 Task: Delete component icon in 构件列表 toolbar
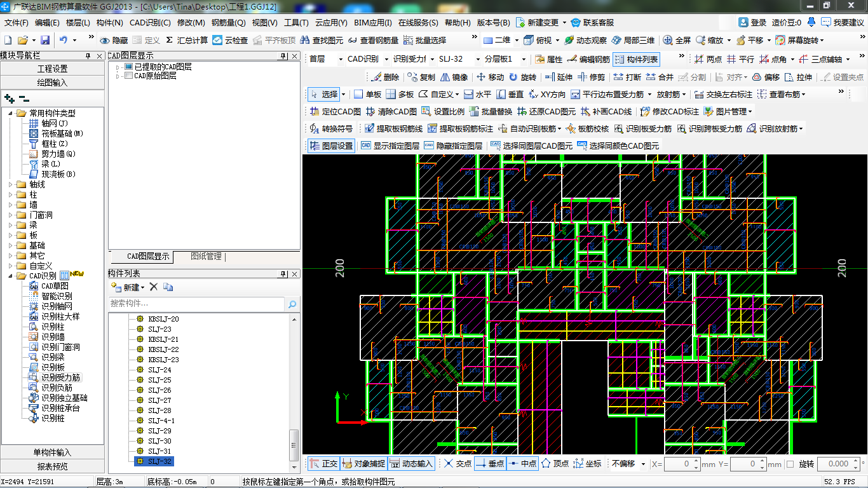click(153, 287)
